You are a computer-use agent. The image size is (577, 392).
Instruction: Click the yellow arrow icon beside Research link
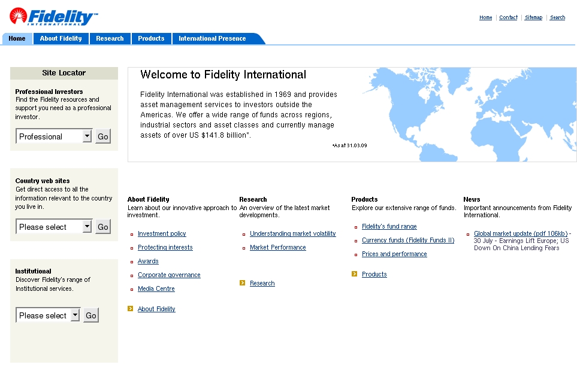click(242, 283)
